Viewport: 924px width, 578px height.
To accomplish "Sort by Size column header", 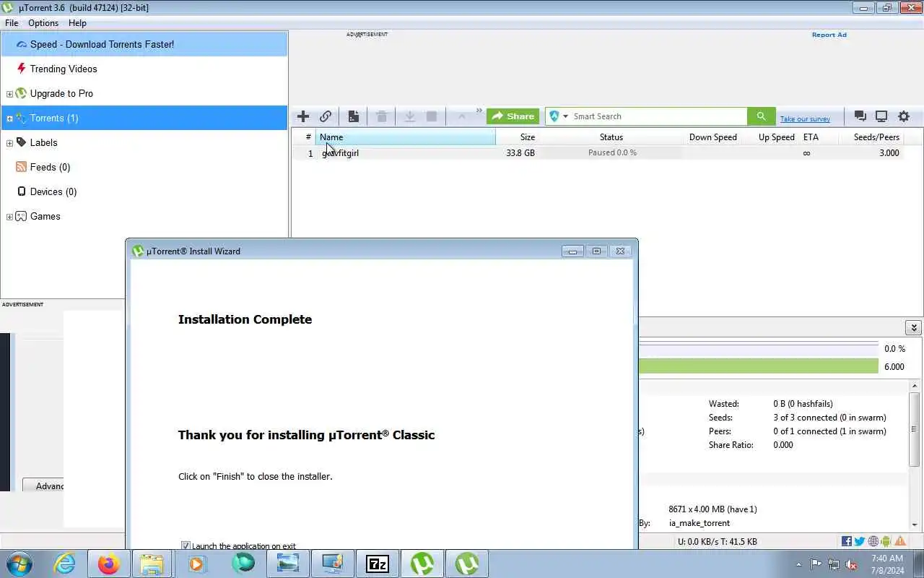I will (x=518, y=137).
